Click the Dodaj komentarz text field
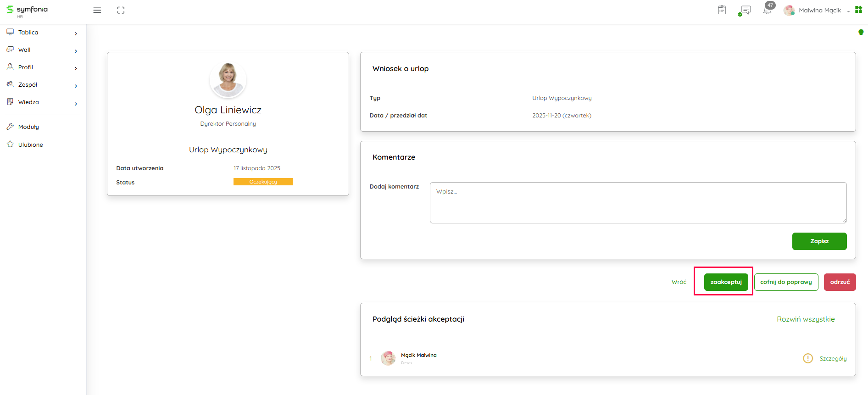Viewport: 868px width, 395px height. pos(638,202)
